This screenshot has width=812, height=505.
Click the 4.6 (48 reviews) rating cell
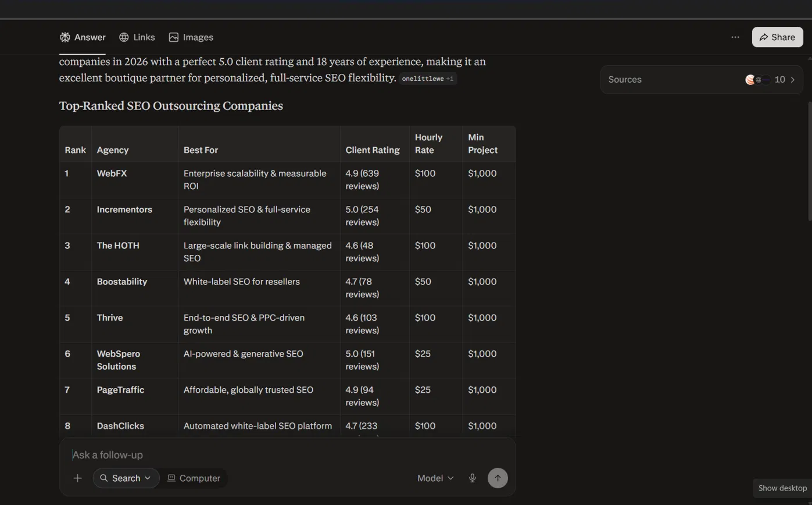(375, 252)
